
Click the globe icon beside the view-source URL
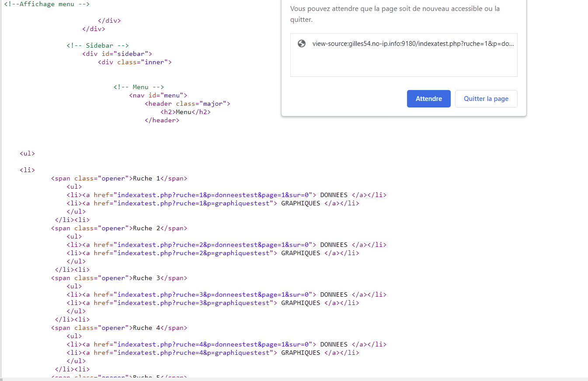pos(302,43)
